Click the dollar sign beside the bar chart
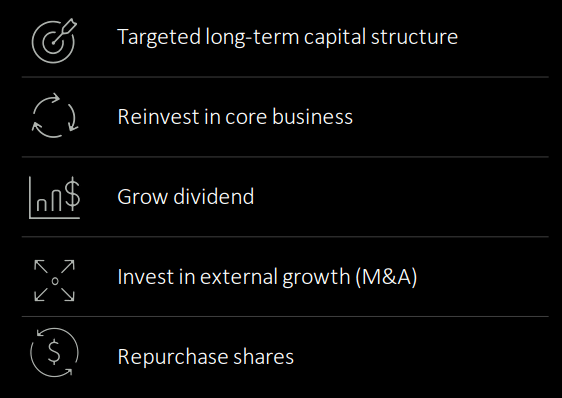The image size is (562, 398). 73,194
